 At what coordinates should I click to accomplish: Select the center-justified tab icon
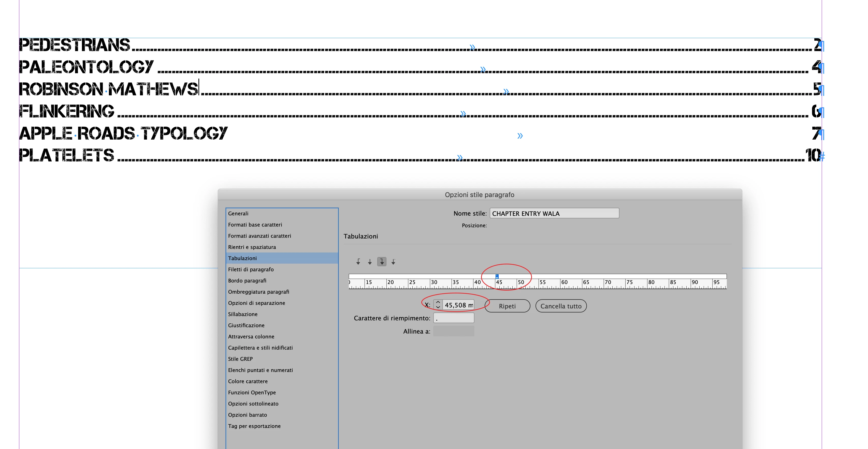pyautogui.click(x=370, y=262)
